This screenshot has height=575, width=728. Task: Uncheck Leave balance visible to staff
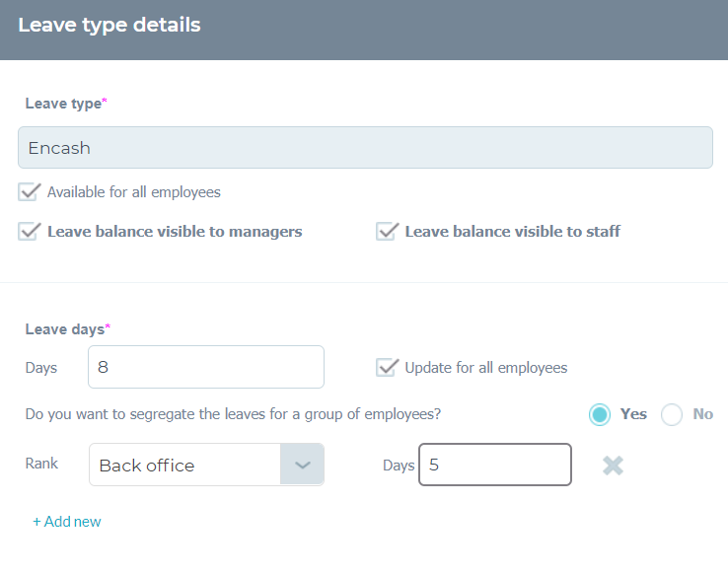pos(388,231)
